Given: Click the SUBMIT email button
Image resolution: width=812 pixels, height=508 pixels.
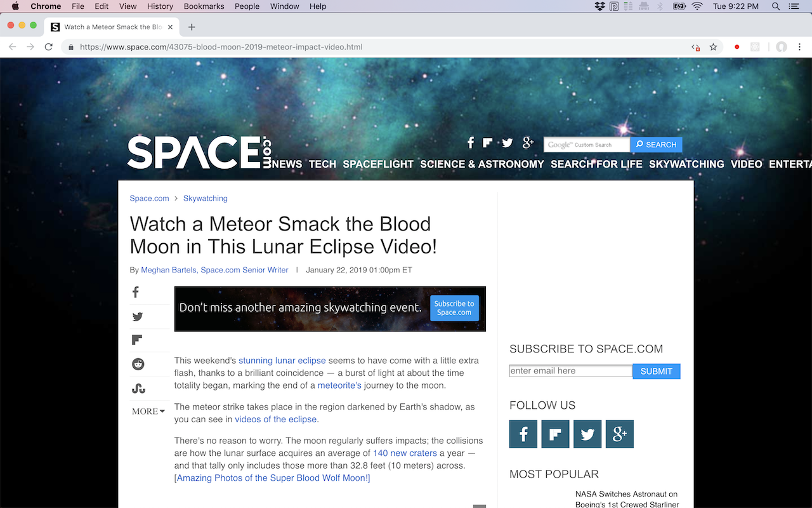Looking at the screenshot, I should tap(656, 371).
